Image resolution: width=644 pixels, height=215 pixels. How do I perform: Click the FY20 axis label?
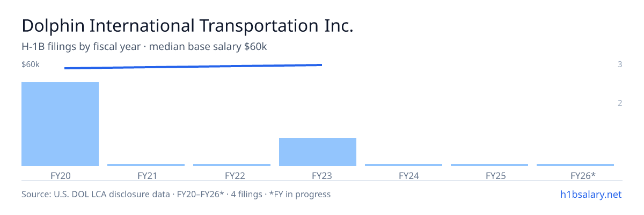coord(60,175)
